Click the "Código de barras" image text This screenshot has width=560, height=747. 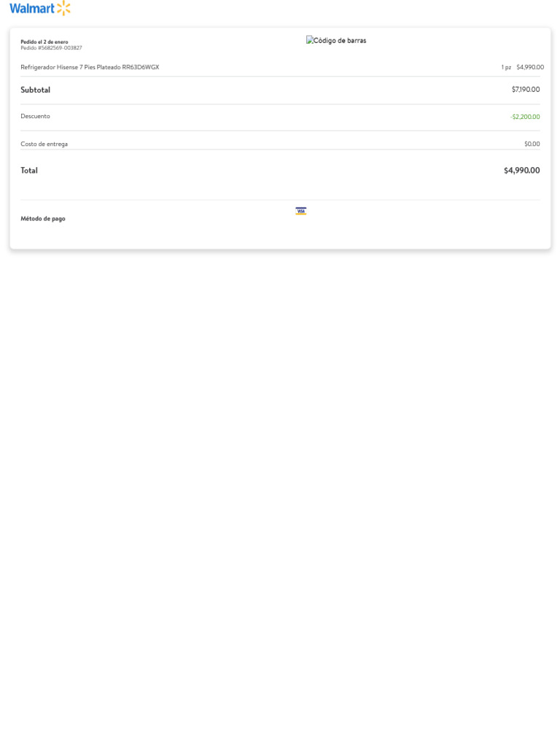point(341,41)
